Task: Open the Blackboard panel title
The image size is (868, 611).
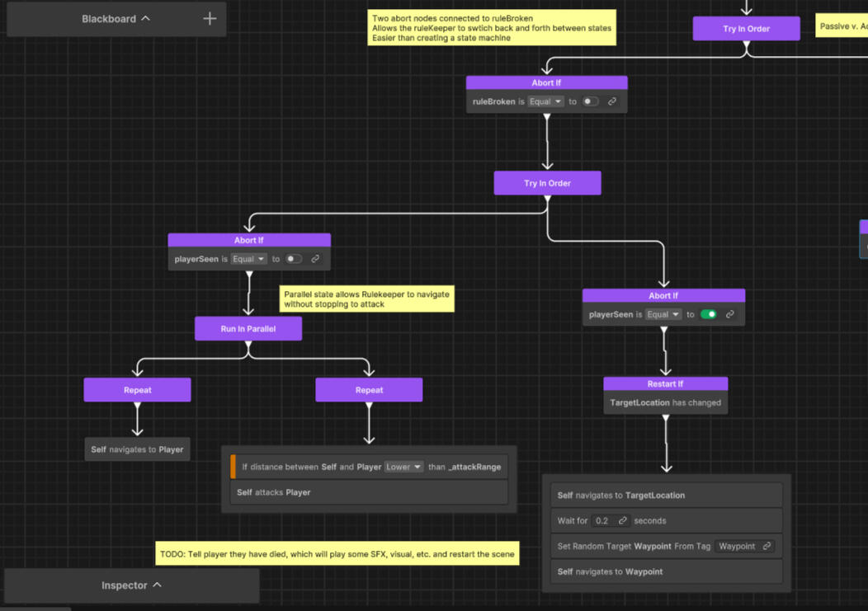Action: 109,19
